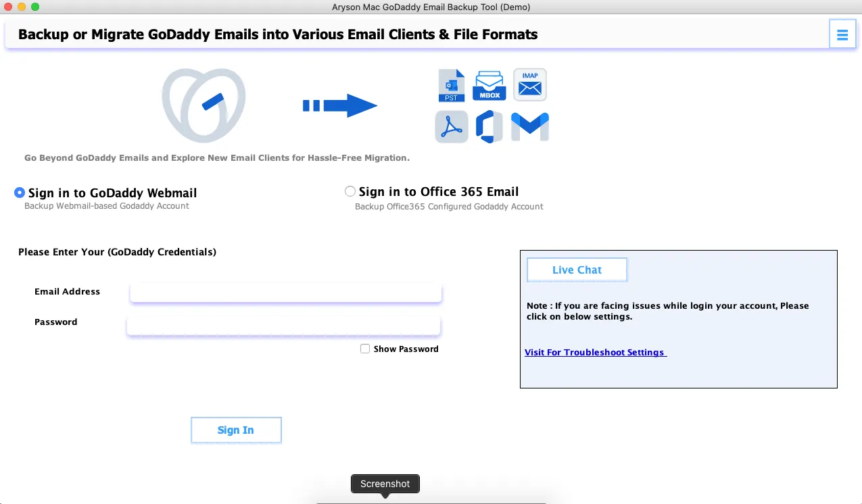
Task: Click the Screenshot tooltip label
Action: 385,484
